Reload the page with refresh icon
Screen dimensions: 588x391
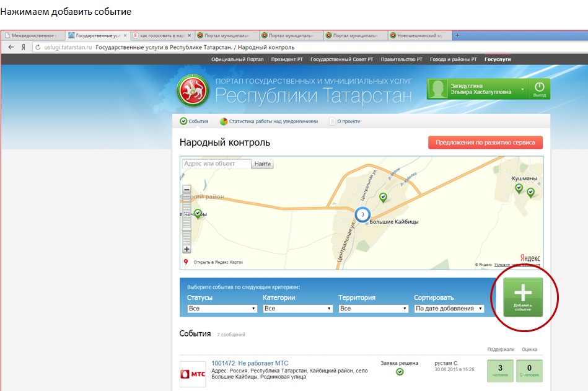click(x=37, y=47)
